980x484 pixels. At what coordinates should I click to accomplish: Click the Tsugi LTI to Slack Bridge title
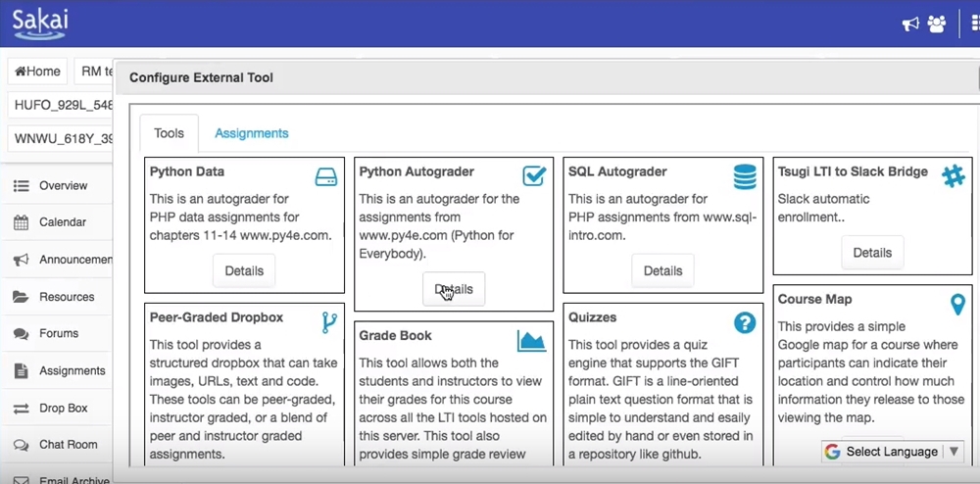coord(854,171)
